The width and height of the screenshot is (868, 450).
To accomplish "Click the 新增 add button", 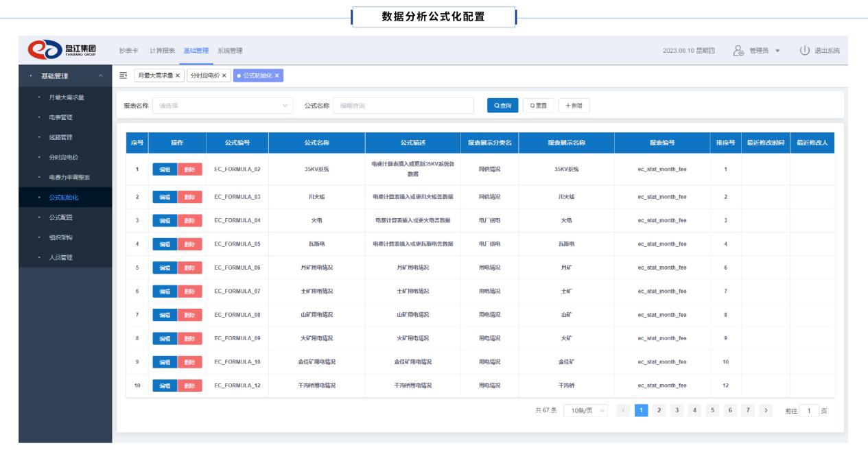I will 574,106.
